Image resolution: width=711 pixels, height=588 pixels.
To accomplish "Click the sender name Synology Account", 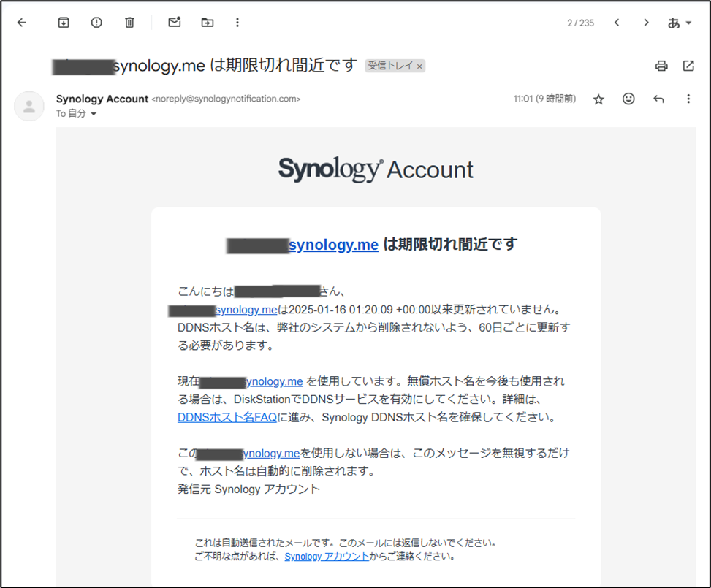I will [102, 99].
